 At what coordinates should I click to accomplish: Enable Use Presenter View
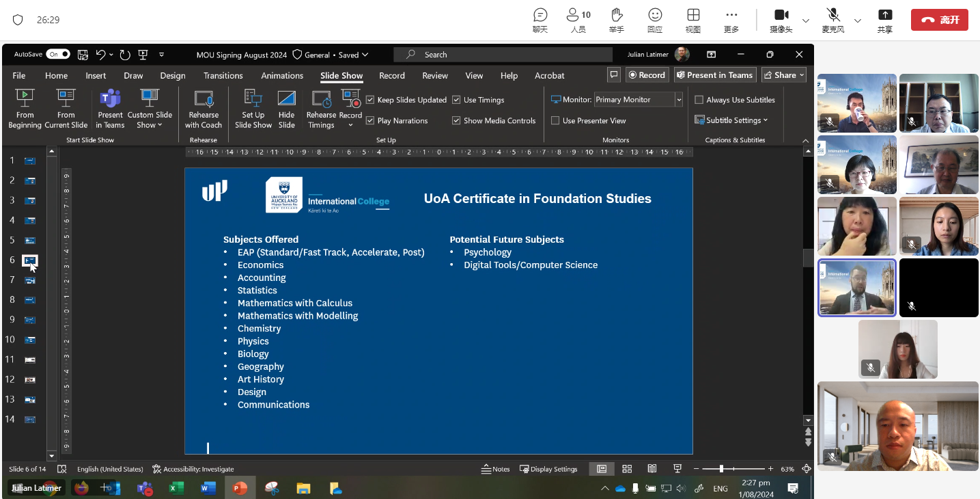555,120
